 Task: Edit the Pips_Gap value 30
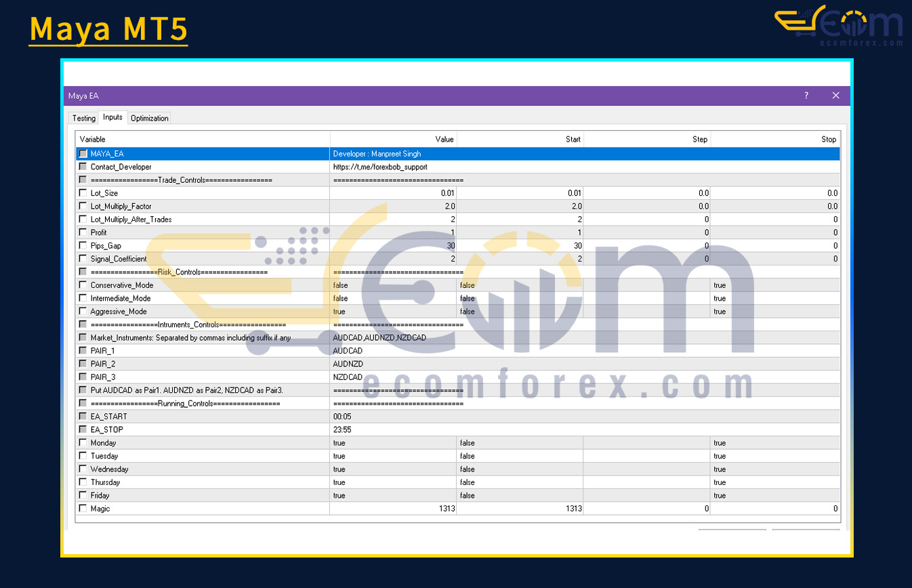point(394,245)
